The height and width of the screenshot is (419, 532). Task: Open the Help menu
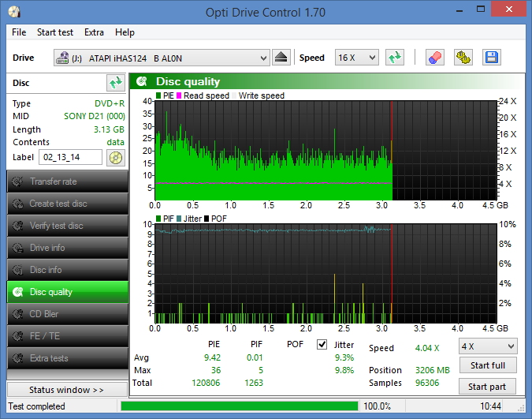pos(125,32)
